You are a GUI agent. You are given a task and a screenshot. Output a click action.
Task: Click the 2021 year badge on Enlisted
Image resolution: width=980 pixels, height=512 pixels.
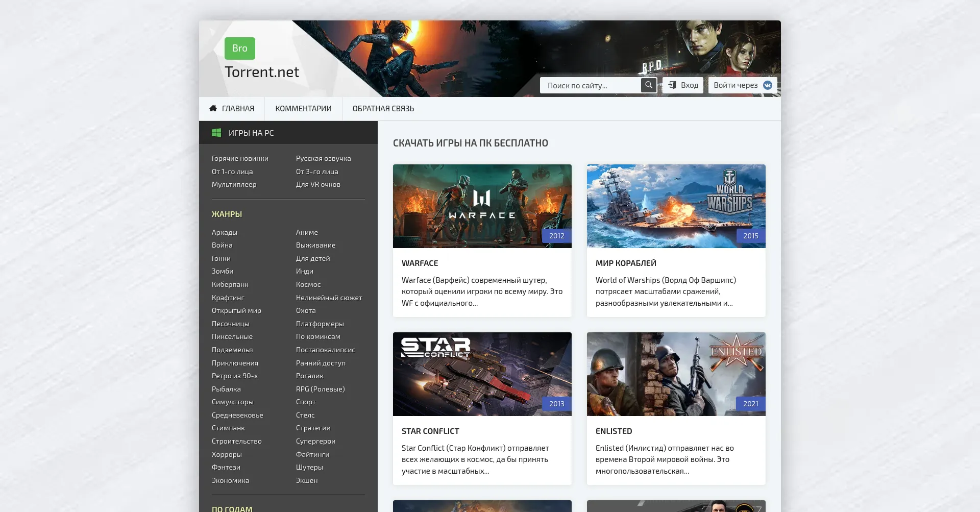[751, 404]
